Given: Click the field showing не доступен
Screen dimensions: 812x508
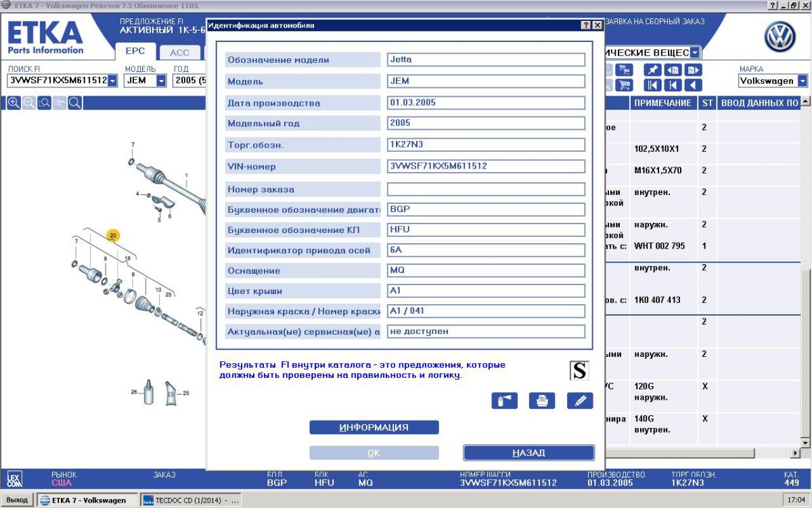Looking at the screenshot, I should [486, 331].
